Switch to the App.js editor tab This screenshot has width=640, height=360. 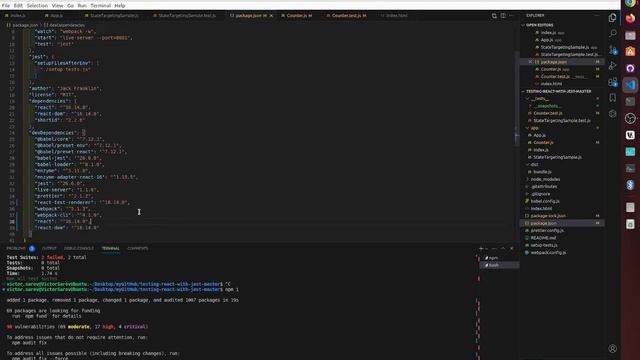coord(56,16)
